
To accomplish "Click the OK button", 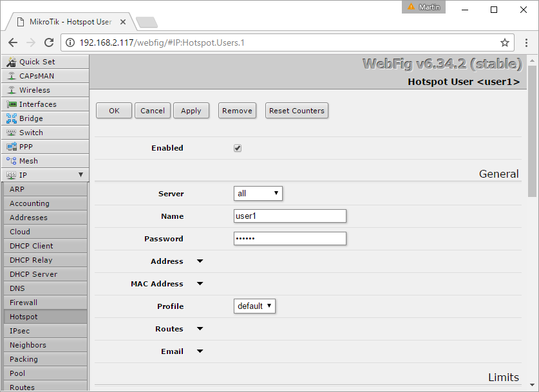I will coord(114,111).
